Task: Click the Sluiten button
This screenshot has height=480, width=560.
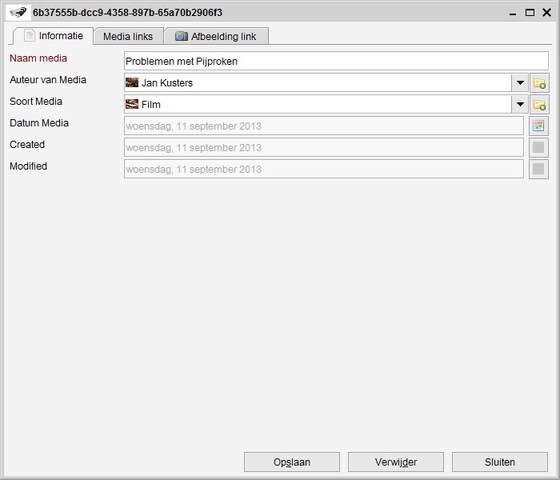Action: [x=500, y=462]
